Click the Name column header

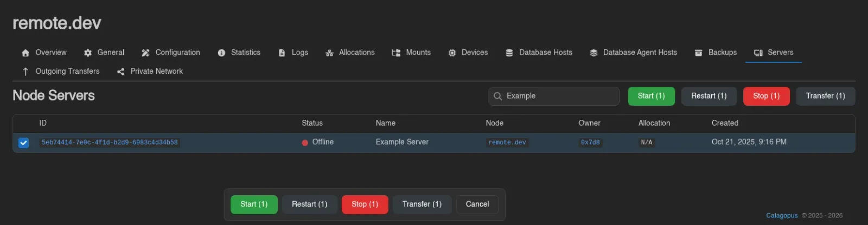(386, 123)
